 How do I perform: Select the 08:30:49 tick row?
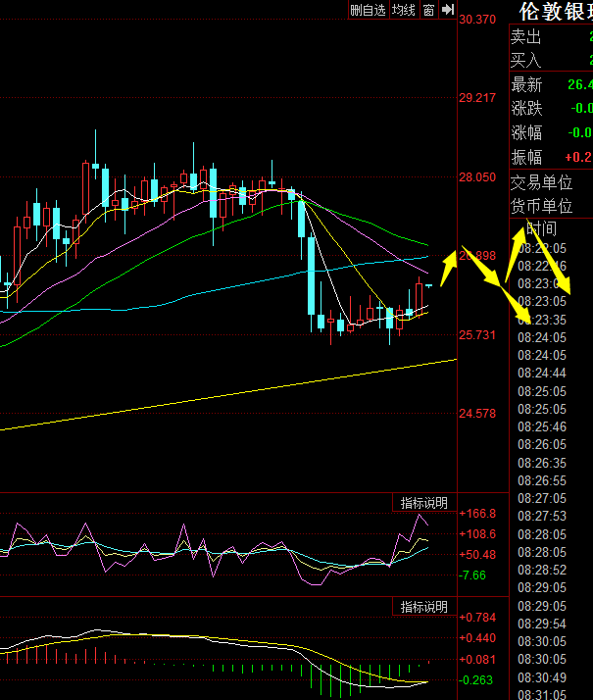(542, 677)
